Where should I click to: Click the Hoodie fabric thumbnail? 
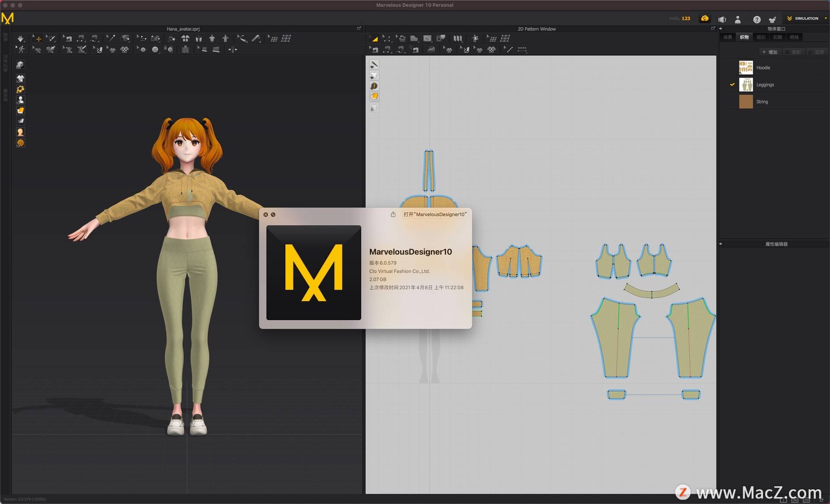(x=746, y=67)
